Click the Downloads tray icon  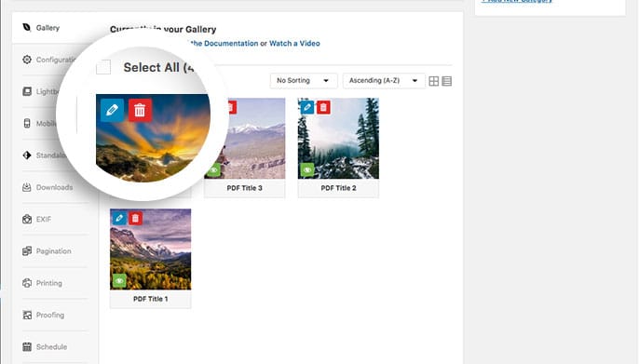click(x=27, y=187)
